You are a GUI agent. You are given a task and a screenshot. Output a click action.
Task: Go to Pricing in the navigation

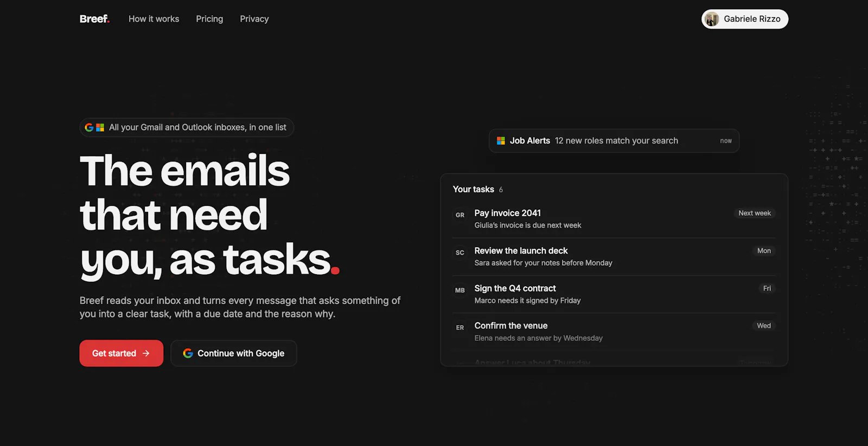(x=209, y=19)
